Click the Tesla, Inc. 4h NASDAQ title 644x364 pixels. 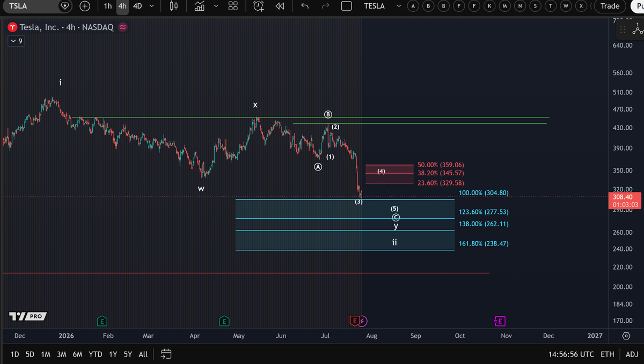pyautogui.click(x=67, y=27)
